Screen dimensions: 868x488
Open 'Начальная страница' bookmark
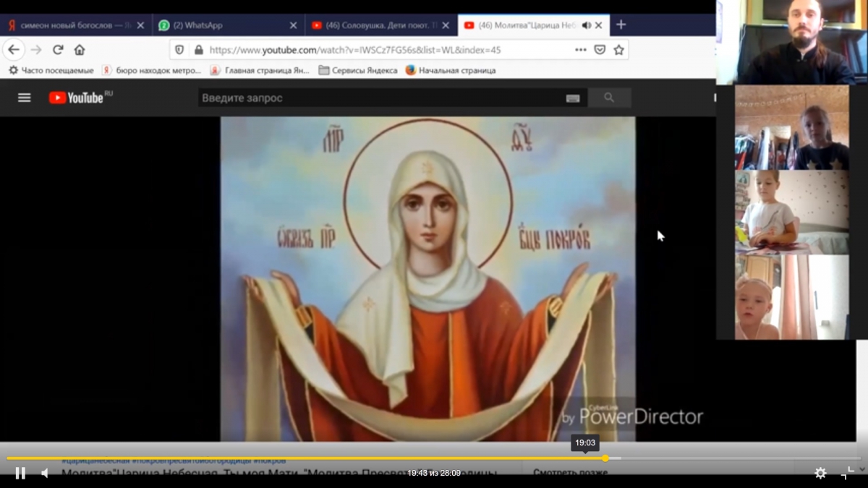451,70
